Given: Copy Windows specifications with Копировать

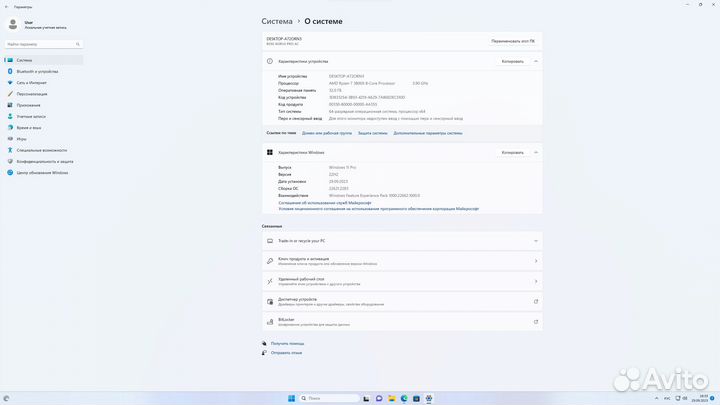Looking at the screenshot, I should 512,152.
